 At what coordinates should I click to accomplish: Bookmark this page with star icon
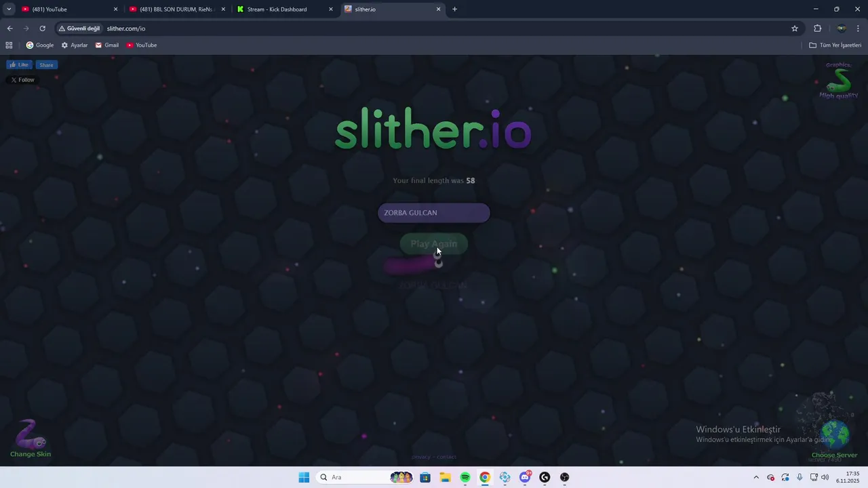tap(795, 28)
